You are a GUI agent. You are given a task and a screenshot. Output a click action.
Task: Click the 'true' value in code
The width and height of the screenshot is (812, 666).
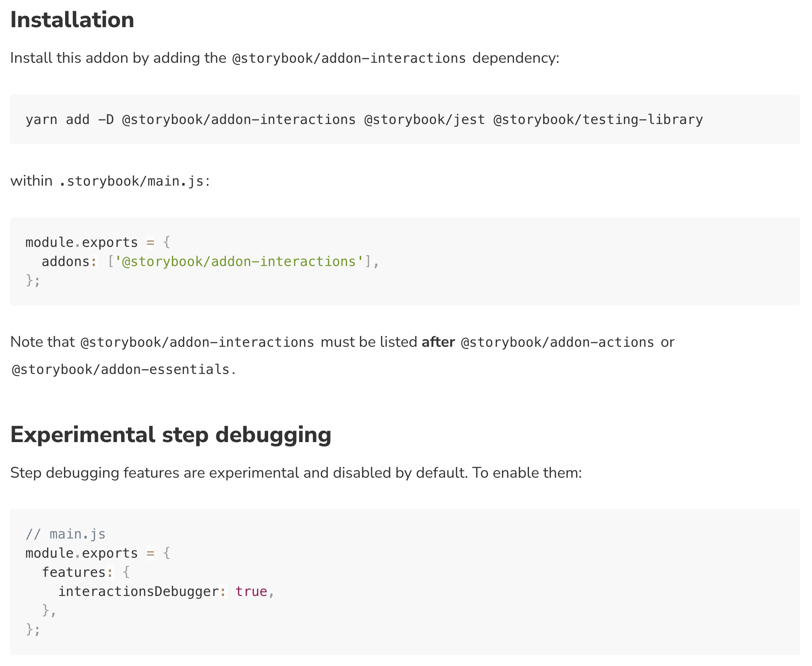(x=251, y=592)
